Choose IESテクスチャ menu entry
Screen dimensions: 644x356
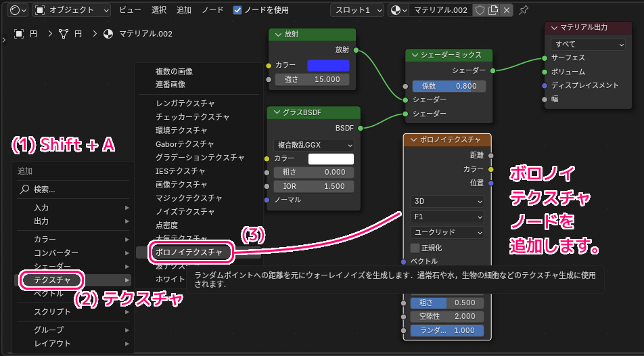[x=198, y=171]
